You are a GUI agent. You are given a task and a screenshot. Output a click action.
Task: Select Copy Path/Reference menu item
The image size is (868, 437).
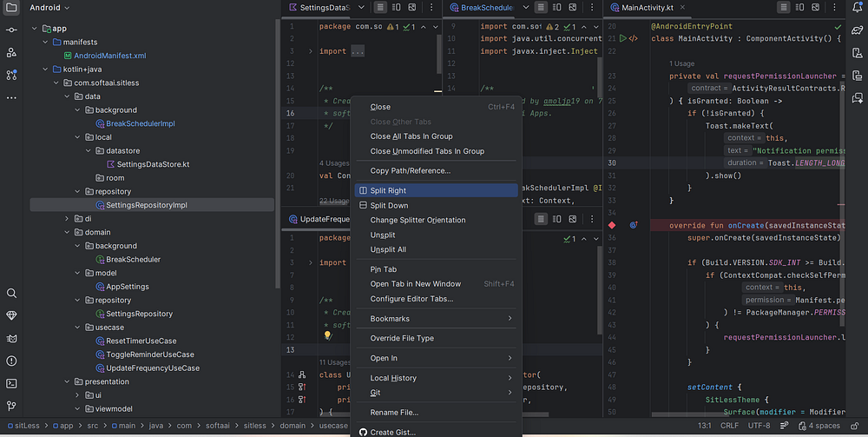tap(437, 170)
